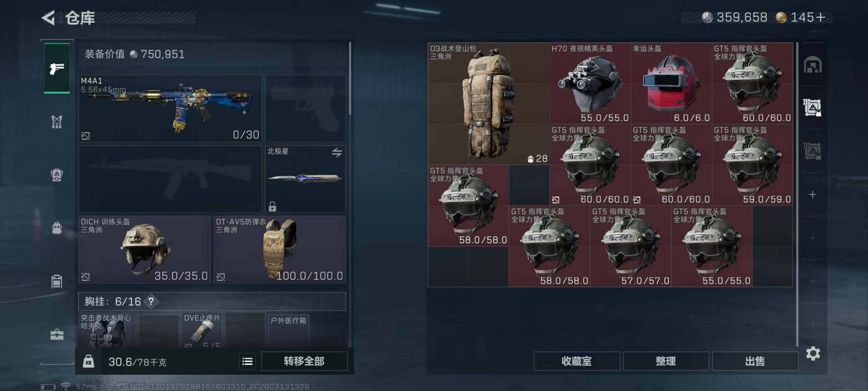
Task: Select the H70 夜视精英头盔 item
Action: coord(590,83)
